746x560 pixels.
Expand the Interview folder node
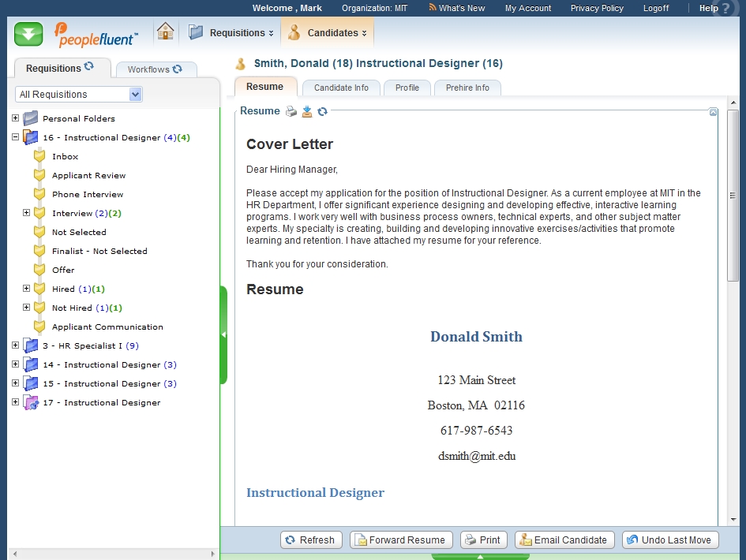point(26,213)
